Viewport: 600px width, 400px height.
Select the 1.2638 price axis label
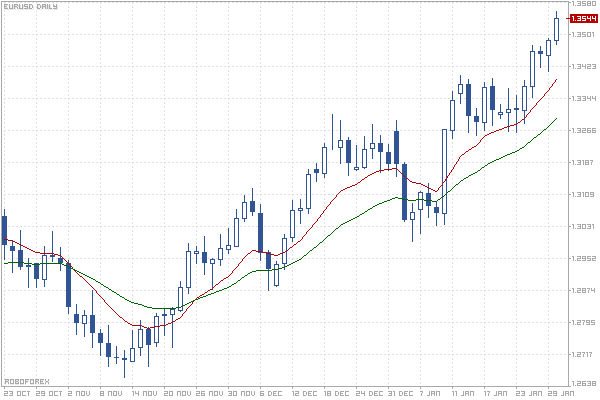point(584,383)
